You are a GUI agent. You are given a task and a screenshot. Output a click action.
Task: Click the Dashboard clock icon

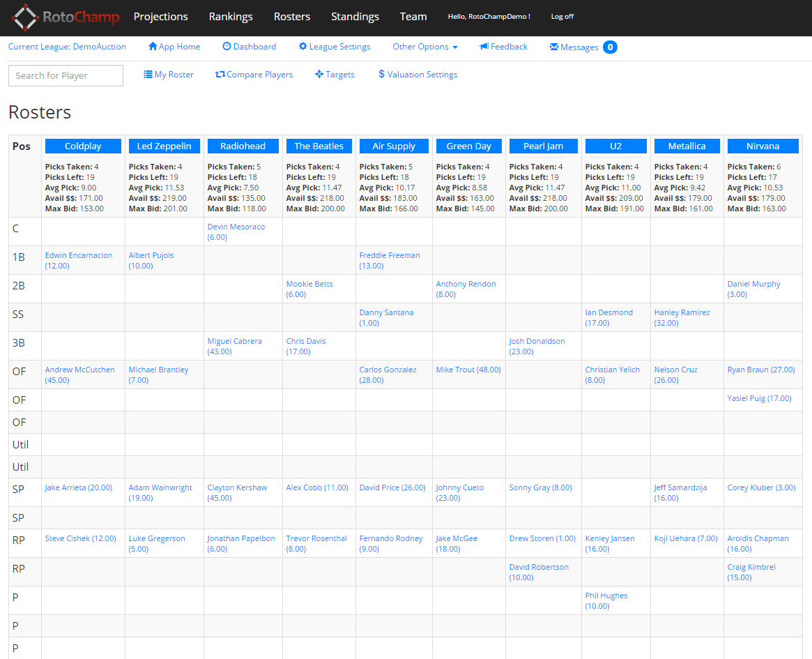tap(227, 46)
